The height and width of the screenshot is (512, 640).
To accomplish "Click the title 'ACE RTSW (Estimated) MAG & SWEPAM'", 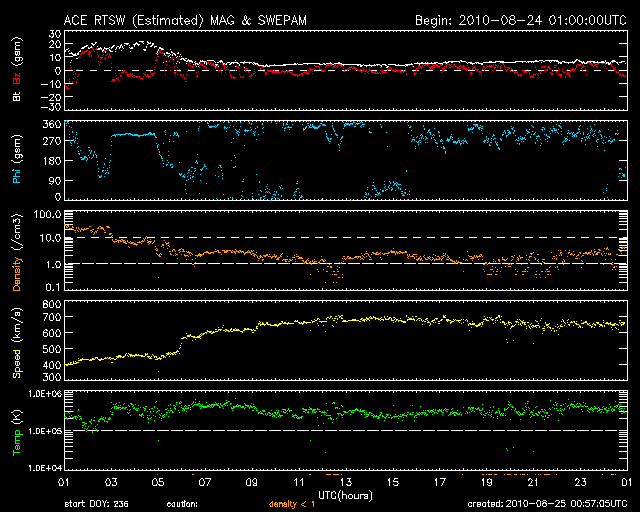I will tap(185, 20).
